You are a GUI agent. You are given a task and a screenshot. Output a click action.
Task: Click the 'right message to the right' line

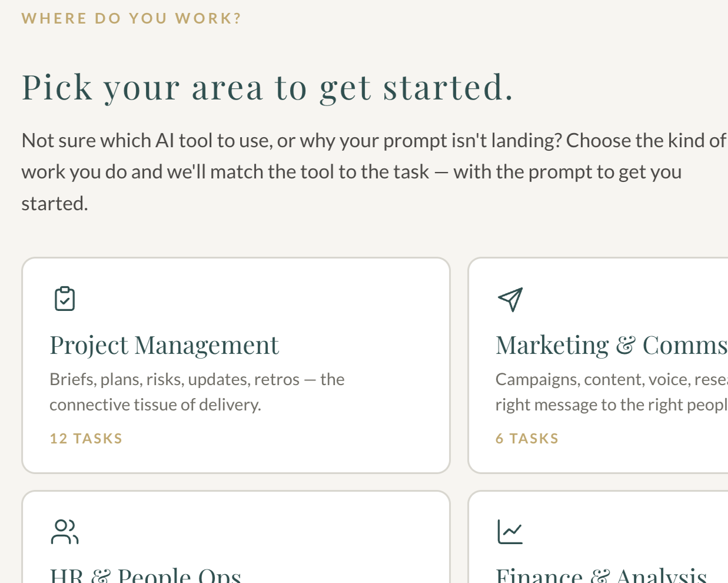point(611,405)
